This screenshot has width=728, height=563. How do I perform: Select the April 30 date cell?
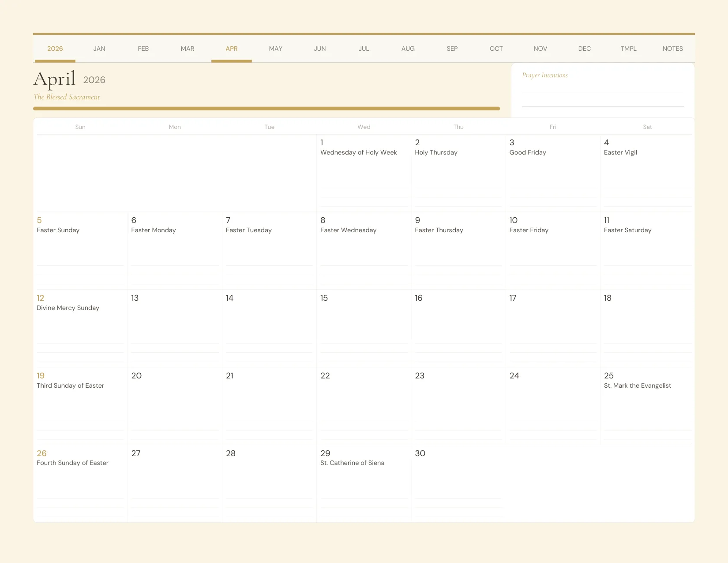pos(458,481)
